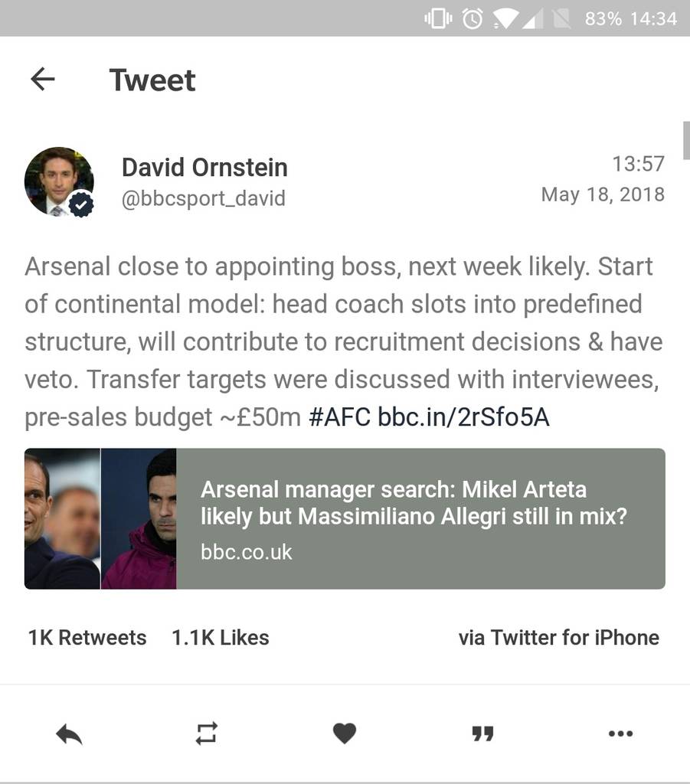Reply to the tweet
The height and width of the screenshot is (784, 690).
point(69,735)
